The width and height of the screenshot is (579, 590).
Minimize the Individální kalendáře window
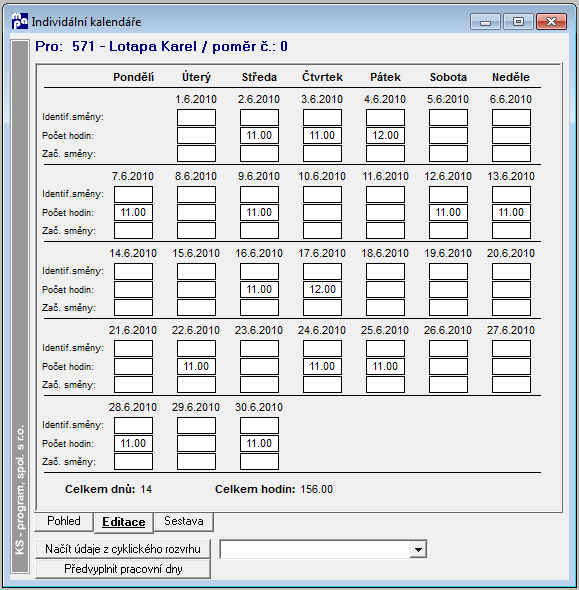(485, 22)
